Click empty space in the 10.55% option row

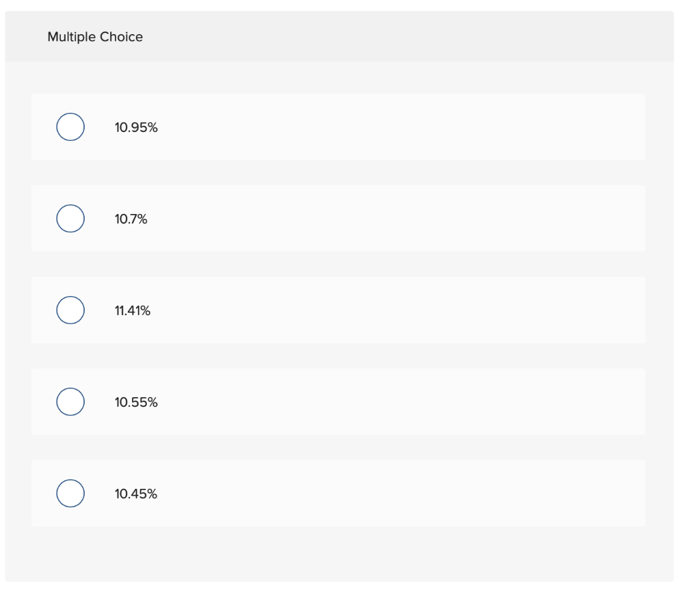click(x=410, y=402)
